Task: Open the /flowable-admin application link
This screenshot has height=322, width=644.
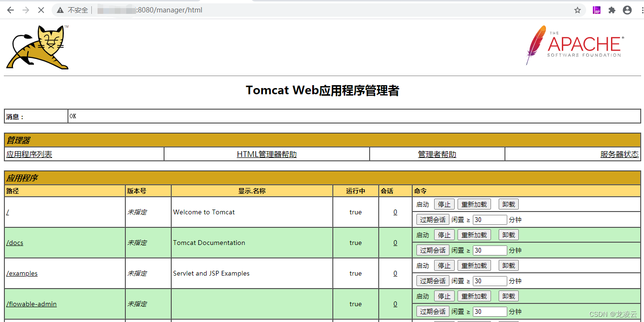Action: 32,304
